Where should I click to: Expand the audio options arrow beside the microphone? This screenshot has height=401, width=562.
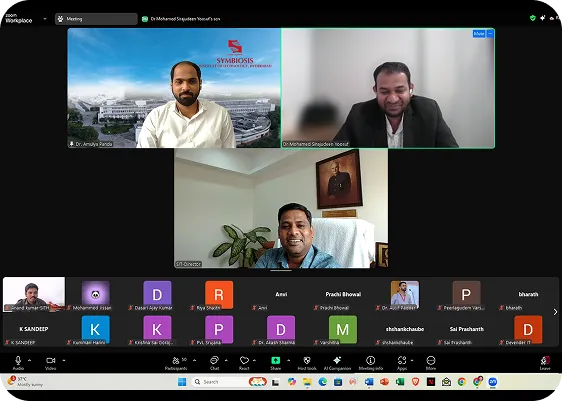[x=29, y=360]
